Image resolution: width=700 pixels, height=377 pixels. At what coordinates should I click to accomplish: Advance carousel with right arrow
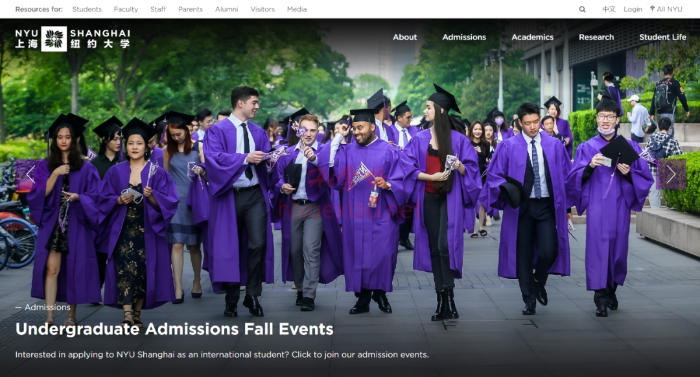(x=671, y=175)
